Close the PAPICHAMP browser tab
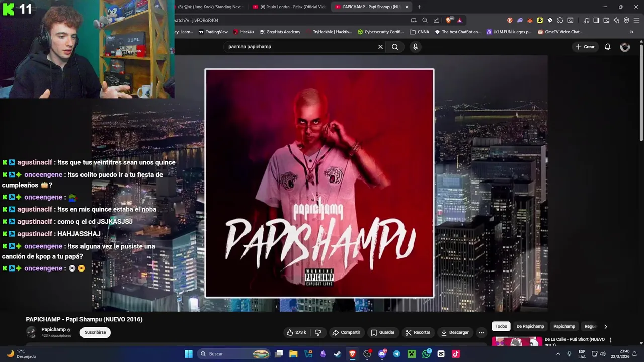Image resolution: width=644 pixels, height=362 pixels. 407,7
